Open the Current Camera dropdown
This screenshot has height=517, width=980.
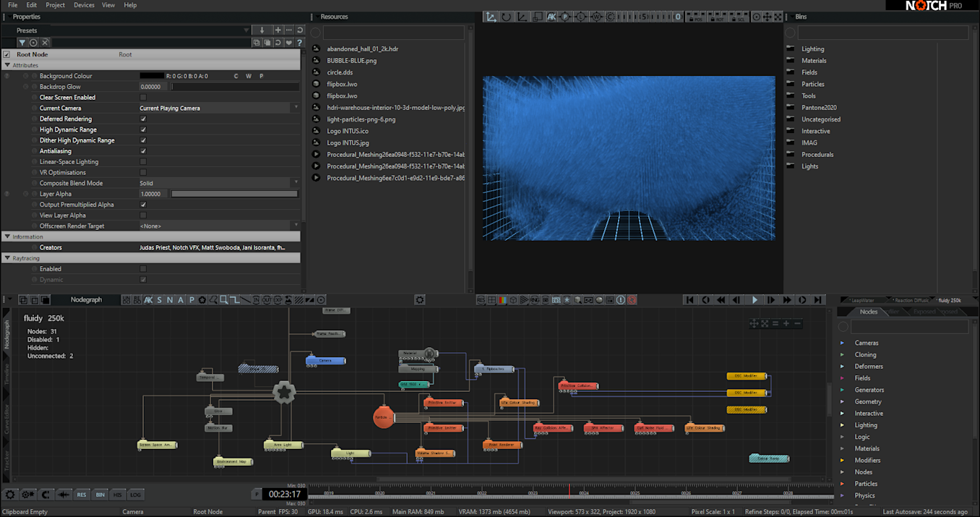coord(218,108)
